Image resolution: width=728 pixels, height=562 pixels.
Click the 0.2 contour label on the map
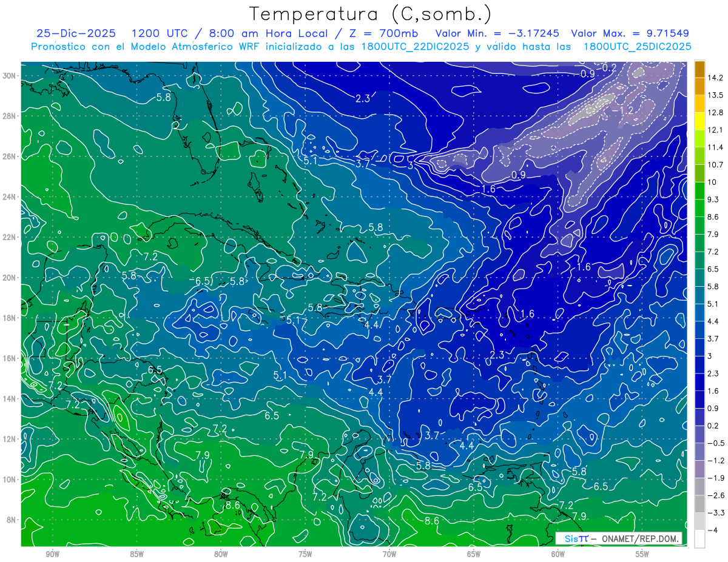[609, 67]
